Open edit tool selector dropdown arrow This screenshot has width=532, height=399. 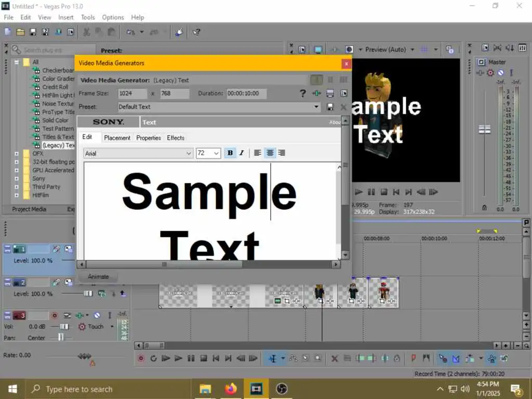[x=283, y=358]
